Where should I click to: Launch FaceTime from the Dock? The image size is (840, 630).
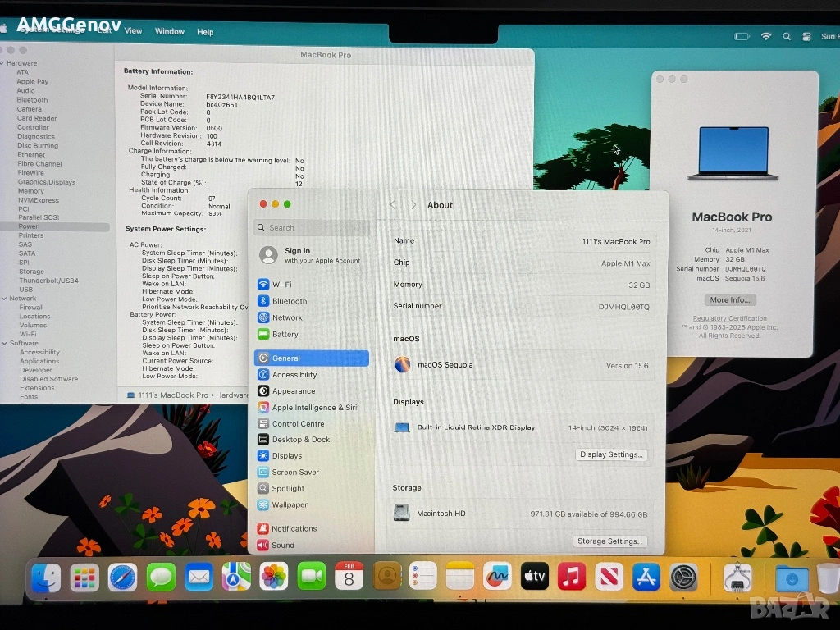click(311, 577)
